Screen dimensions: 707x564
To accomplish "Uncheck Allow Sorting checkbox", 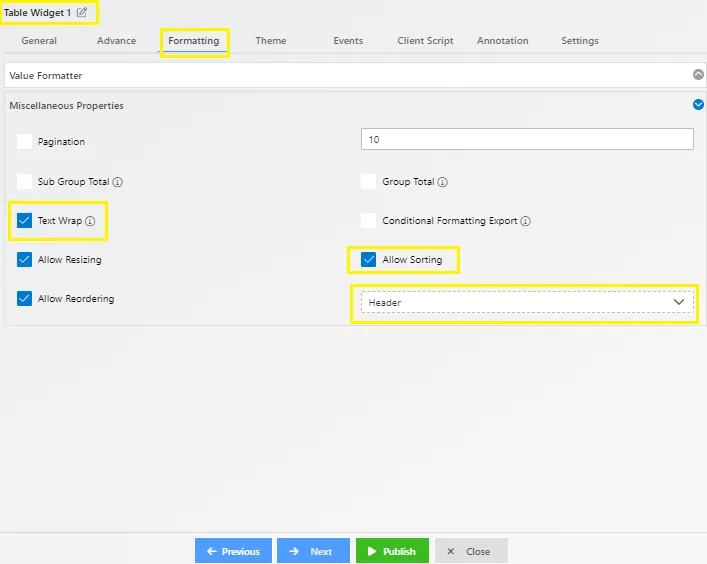I will coord(368,260).
